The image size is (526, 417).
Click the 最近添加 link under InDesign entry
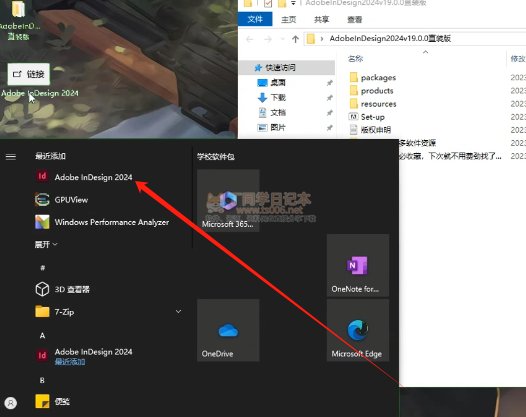[x=70, y=362]
